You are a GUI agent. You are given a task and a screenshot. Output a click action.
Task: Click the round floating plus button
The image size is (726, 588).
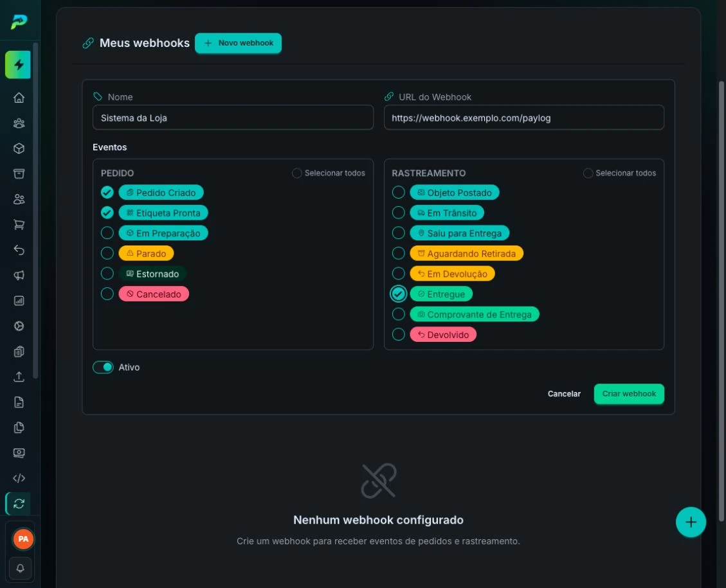click(x=691, y=522)
